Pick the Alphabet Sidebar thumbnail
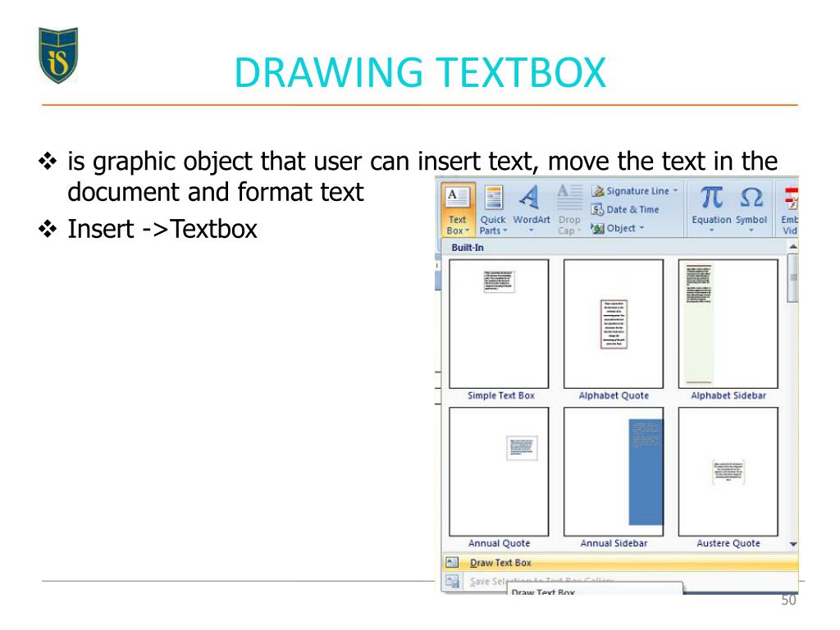 click(728, 324)
